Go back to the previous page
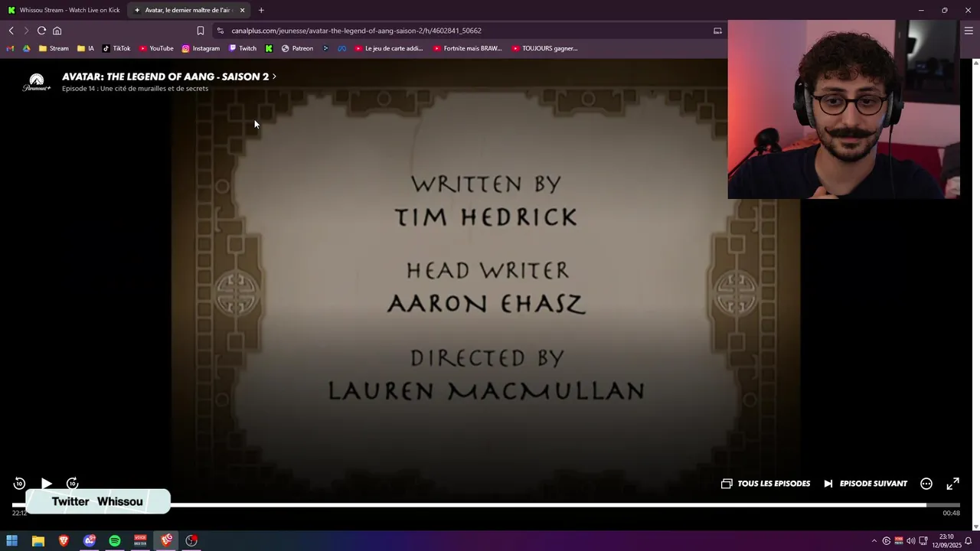 11,31
